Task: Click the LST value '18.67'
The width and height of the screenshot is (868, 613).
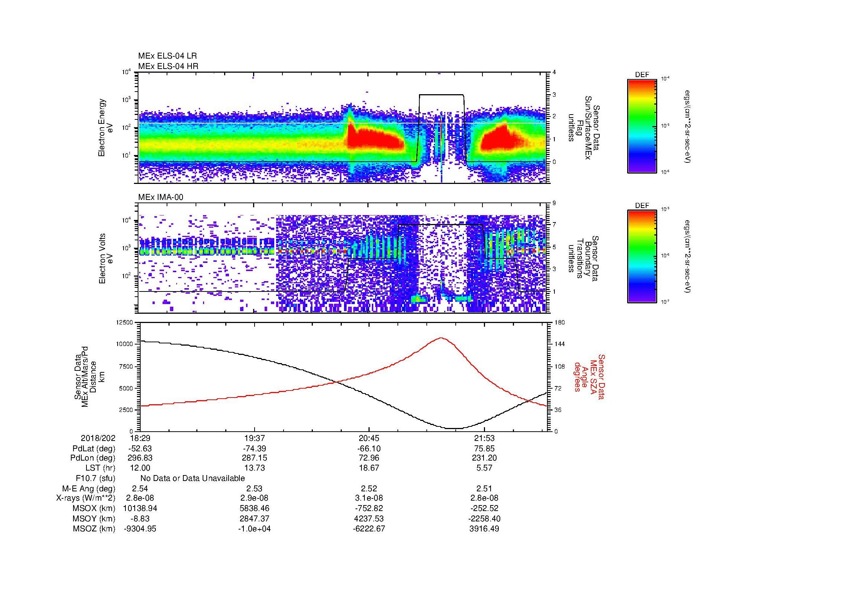Action: (x=369, y=468)
